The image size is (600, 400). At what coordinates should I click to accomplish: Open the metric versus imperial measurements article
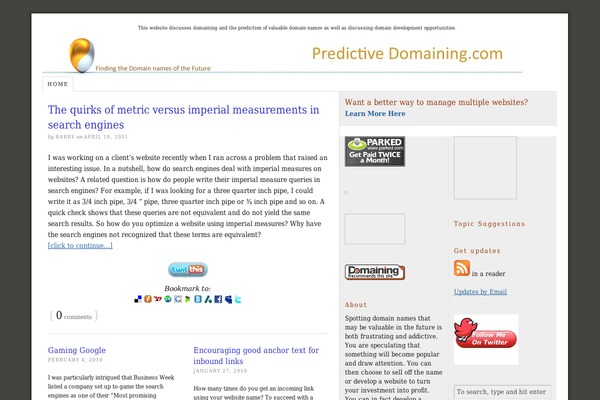point(183,117)
